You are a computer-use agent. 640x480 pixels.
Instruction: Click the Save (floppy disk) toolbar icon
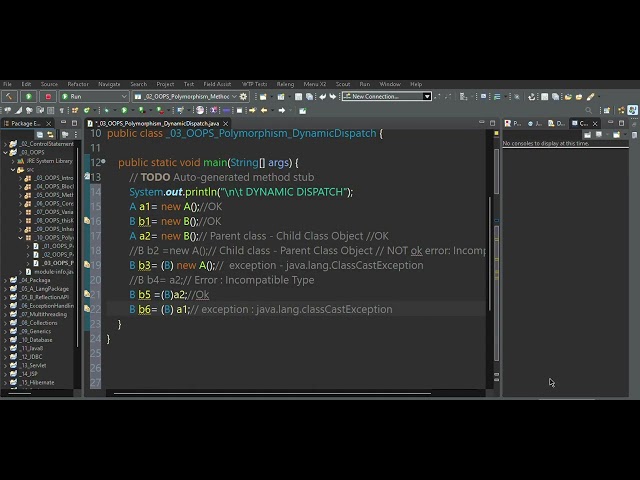coord(299,97)
